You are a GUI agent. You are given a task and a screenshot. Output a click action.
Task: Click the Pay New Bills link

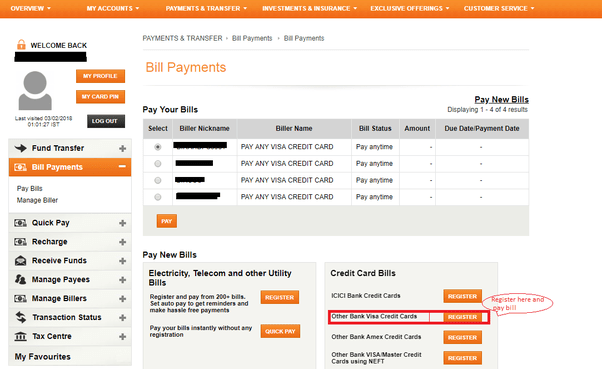point(501,99)
